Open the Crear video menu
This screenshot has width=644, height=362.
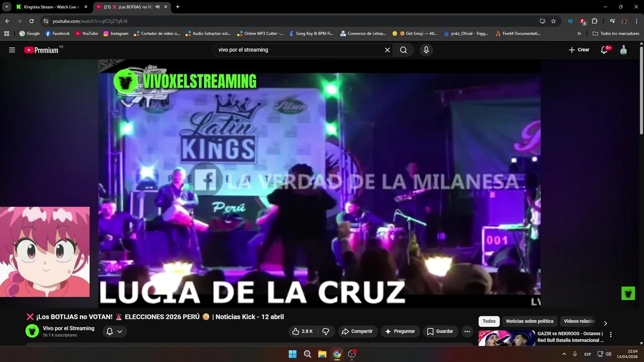click(x=579, y=50)
